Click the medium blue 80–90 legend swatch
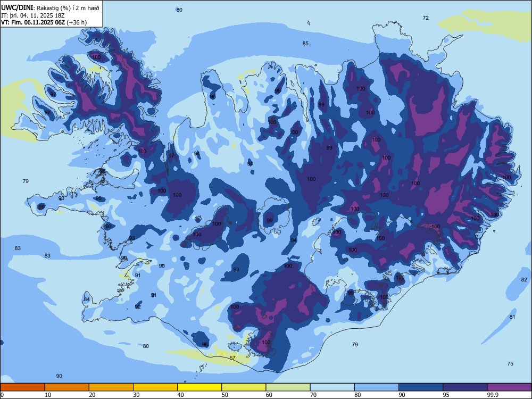 click(377, 387)
